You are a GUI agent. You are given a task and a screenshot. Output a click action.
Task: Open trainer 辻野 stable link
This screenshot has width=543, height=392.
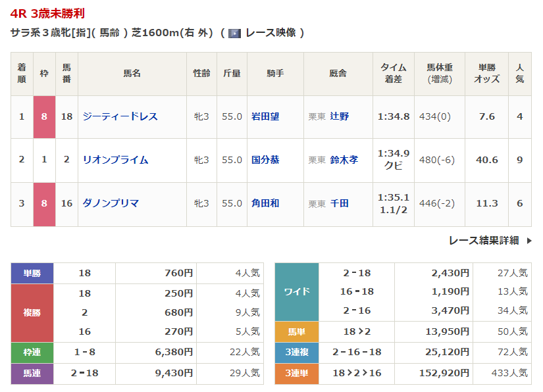tap(340, 116)
